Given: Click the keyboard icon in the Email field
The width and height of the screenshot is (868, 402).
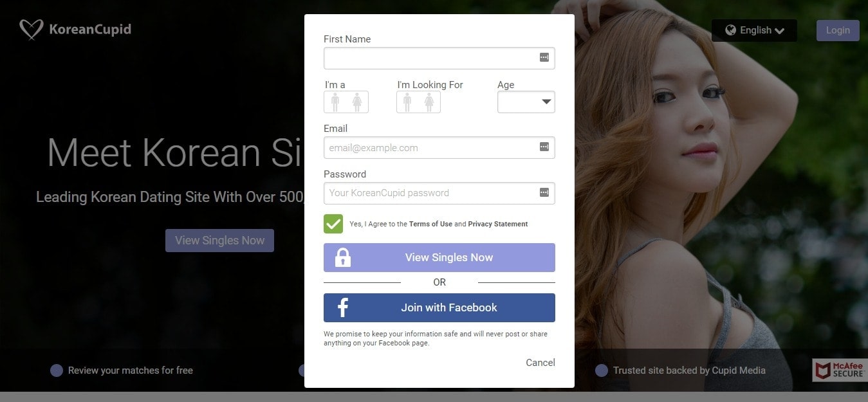Looking at the screenshot, I should click(x=546, y=147).
